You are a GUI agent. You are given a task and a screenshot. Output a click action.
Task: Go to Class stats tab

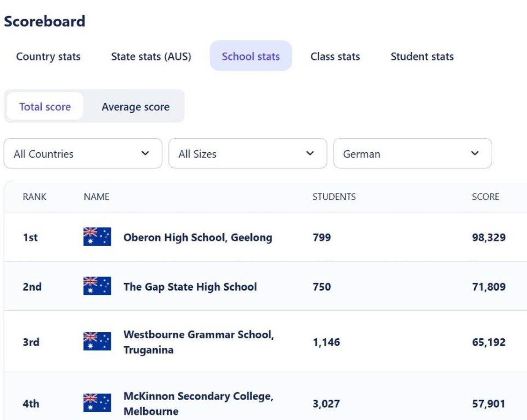(x=335, y=56)
